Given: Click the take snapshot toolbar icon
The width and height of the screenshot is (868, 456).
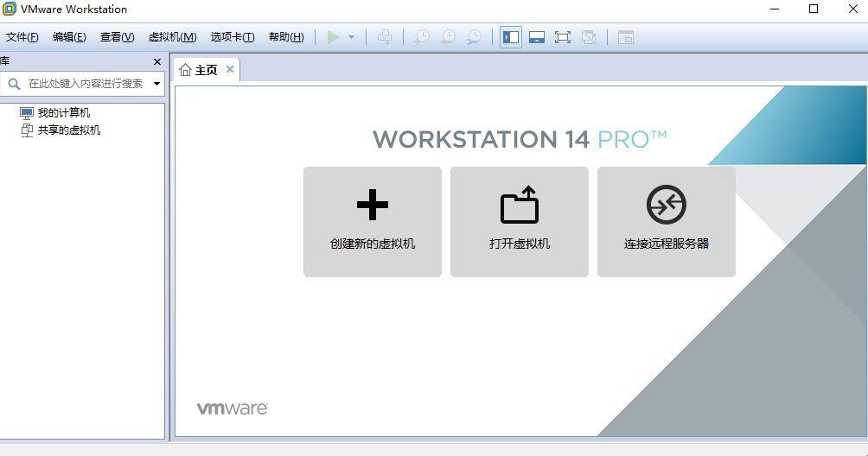Looking at the screenshot, I should click(x=422, y=38).
